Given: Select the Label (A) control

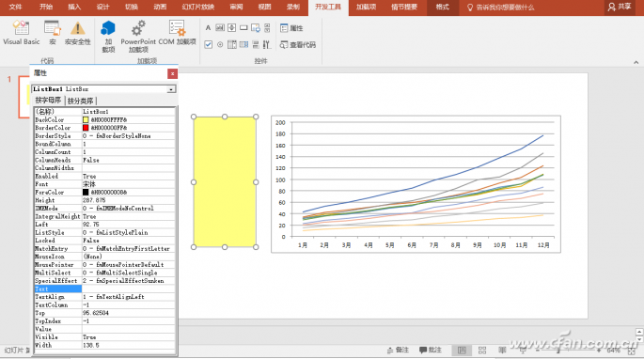Looking at the screenshot, I should point(208,28).
